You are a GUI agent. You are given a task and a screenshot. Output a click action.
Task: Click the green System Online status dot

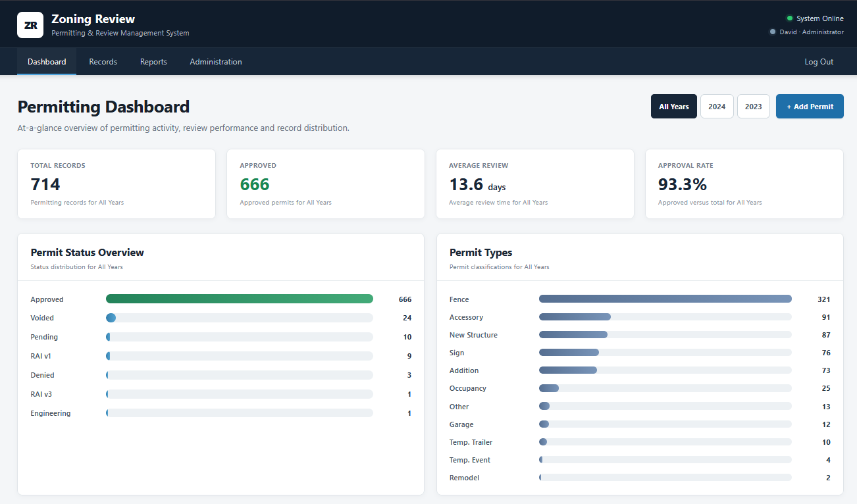pyautogui.click(x=789, y=18)
